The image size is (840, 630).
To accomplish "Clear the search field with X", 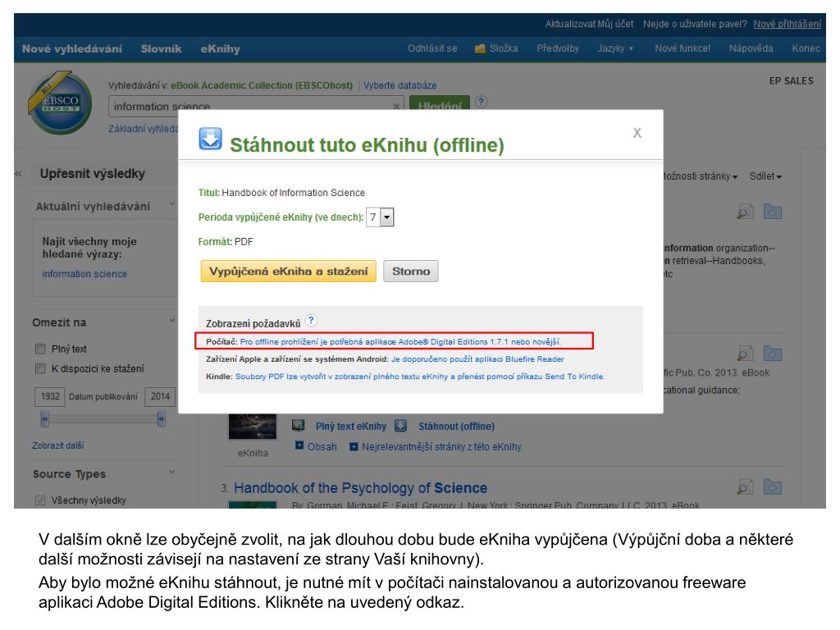I will coord(396,107).
